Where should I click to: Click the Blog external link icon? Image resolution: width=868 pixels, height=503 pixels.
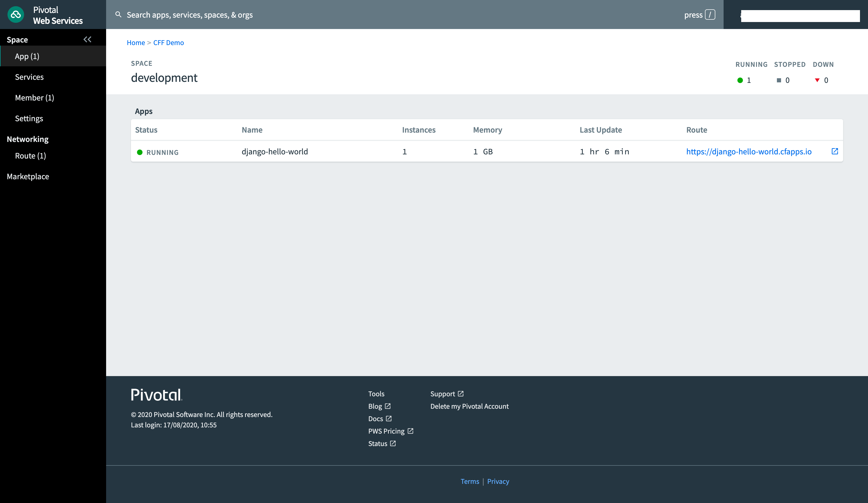point(388,406)
